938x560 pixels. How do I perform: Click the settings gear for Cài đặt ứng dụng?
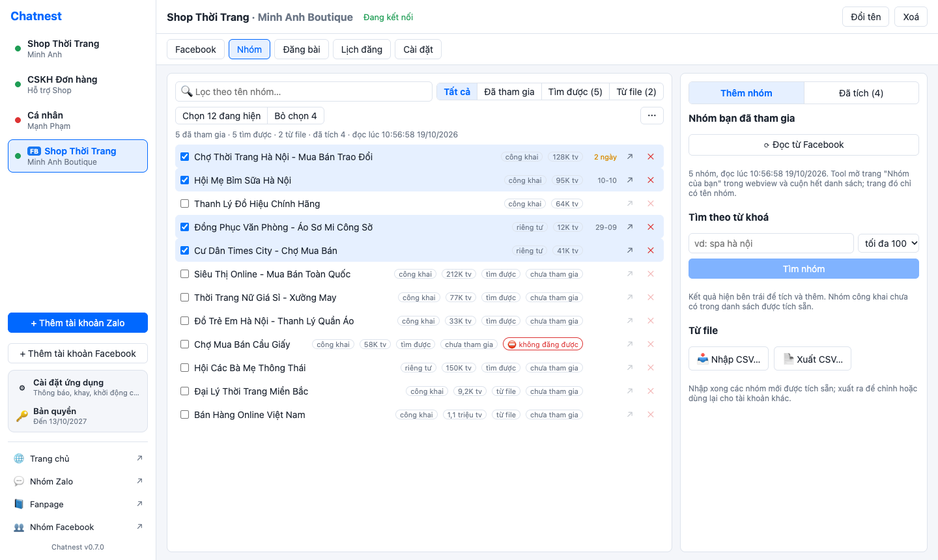22,387
